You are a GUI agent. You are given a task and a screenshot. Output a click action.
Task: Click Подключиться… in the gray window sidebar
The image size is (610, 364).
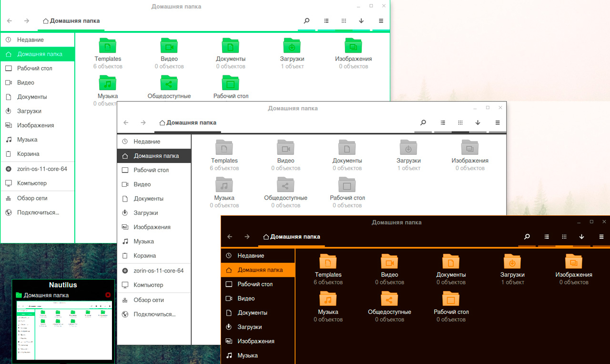tap(154, 314)
